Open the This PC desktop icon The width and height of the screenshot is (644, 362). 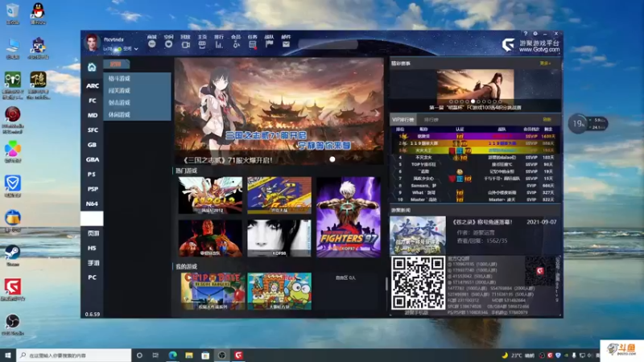[x=13, y=48]
